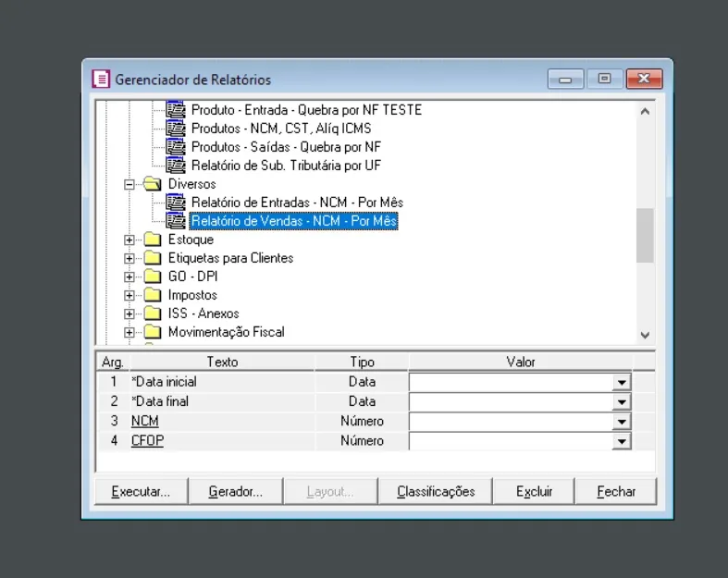Expand the Impostos folder node
Screen dimensions: 728x578
(130, 296)
